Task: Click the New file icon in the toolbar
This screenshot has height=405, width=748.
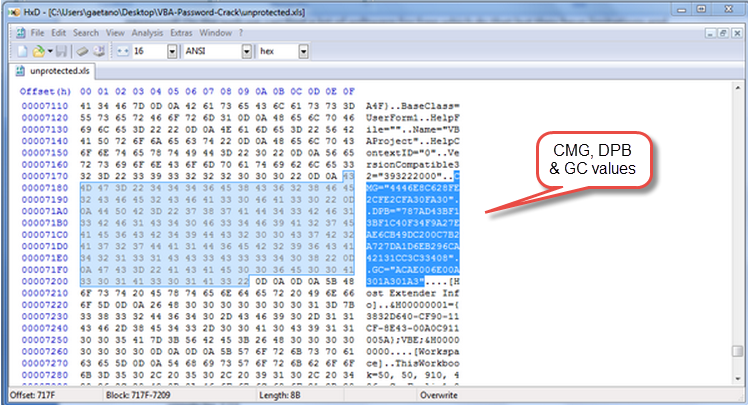Action: (22, 51)
